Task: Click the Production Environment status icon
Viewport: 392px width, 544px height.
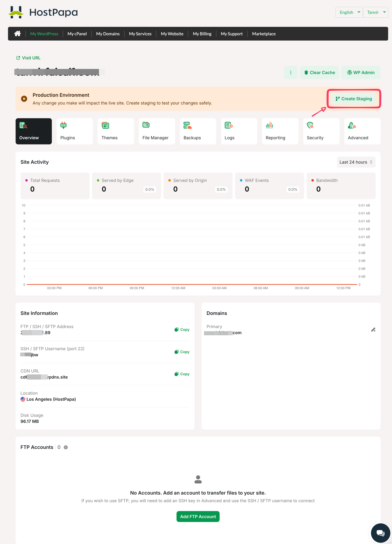Action: tap(24, 99)
